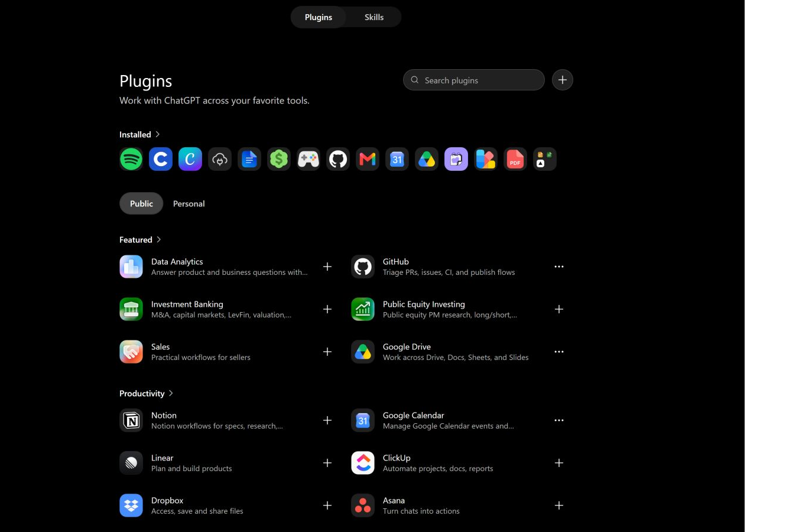Add the Data Analytics plugin
This screenshot has height=532, width=786.
[x=327, y=267]
